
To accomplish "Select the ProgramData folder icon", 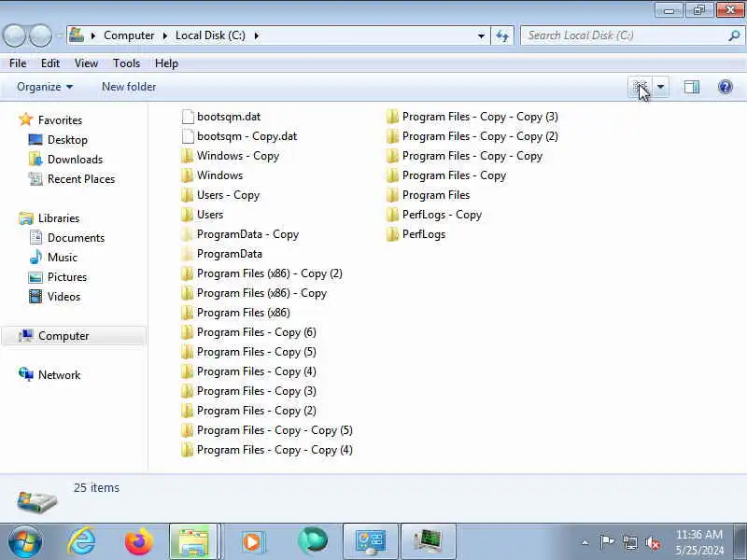I will coord(188,254).
